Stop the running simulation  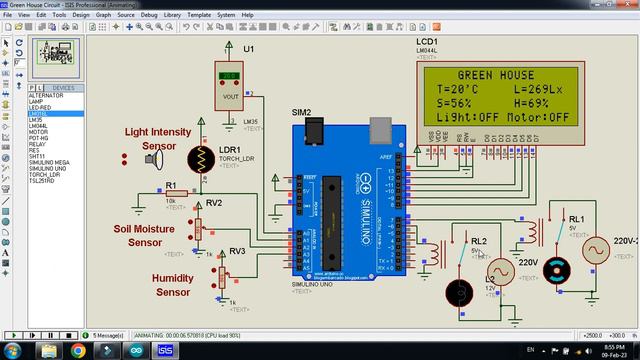point(69,336)
